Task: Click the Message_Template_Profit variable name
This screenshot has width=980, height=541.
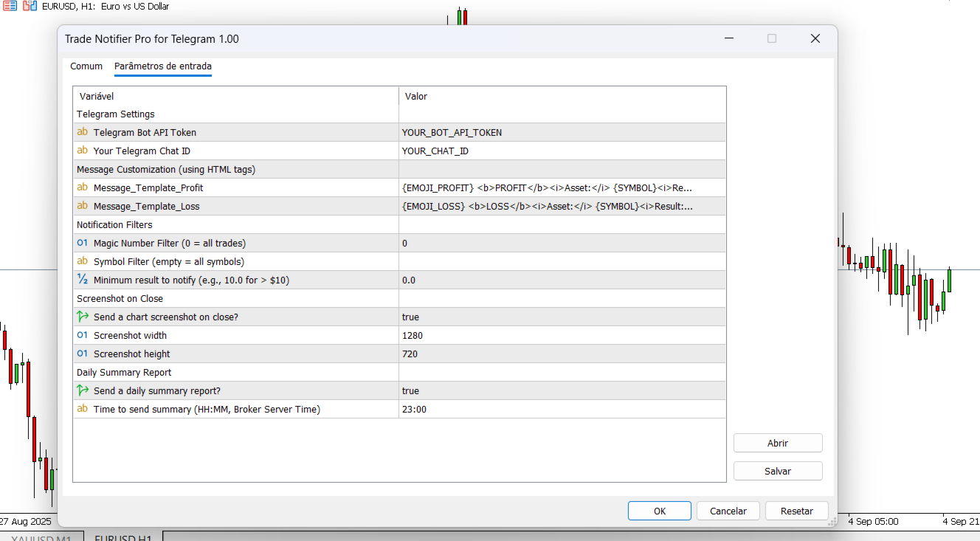Action: click(148, 188)
